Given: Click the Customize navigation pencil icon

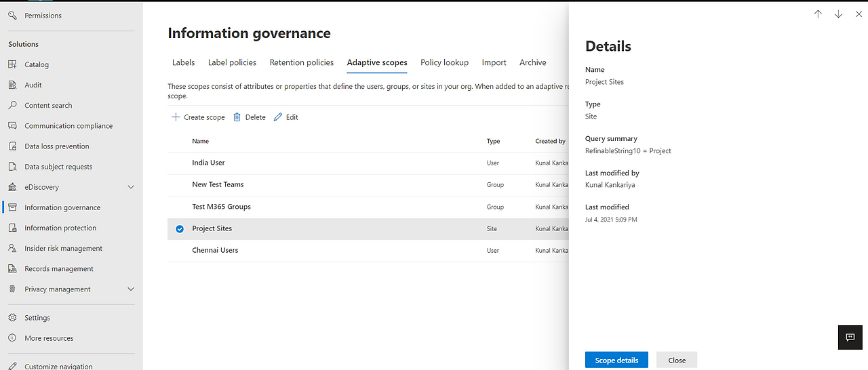Looking at the screenshot, I should (x=12, y=366).
